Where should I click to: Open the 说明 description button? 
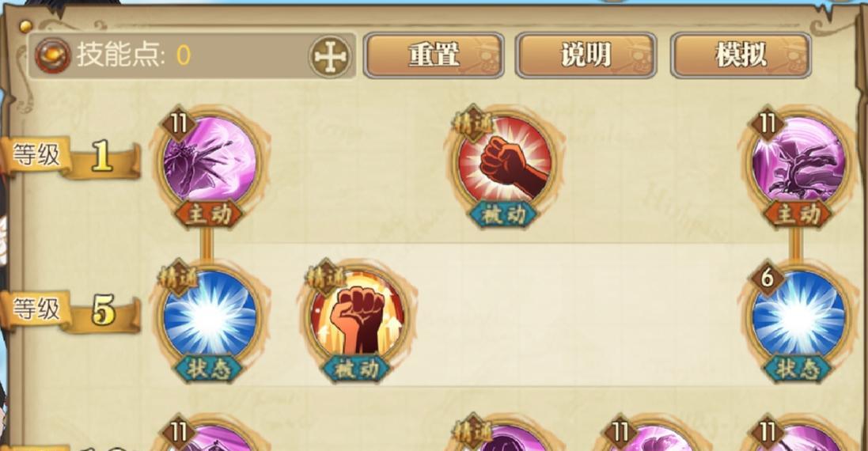point(586,55)
